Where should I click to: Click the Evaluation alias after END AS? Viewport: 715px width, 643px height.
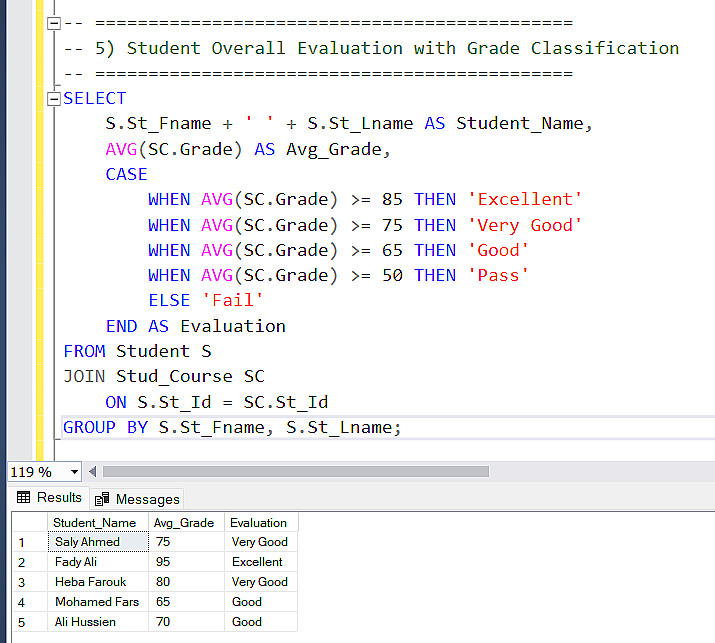pos(233,327)
